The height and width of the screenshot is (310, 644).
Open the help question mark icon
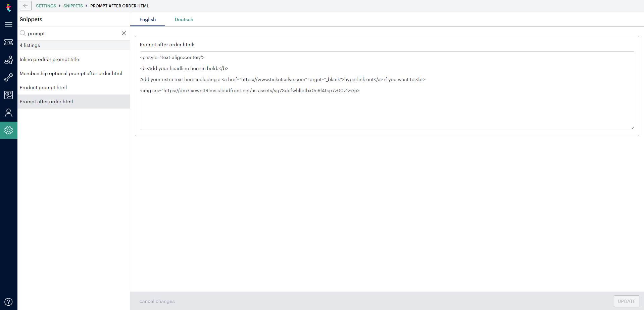[x=9, y=302]
